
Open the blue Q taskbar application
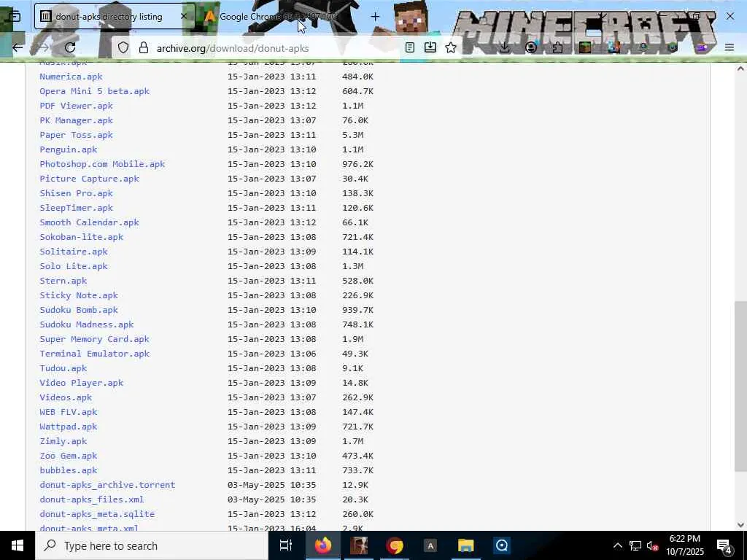pyautogui.click(x=502, y=545)
